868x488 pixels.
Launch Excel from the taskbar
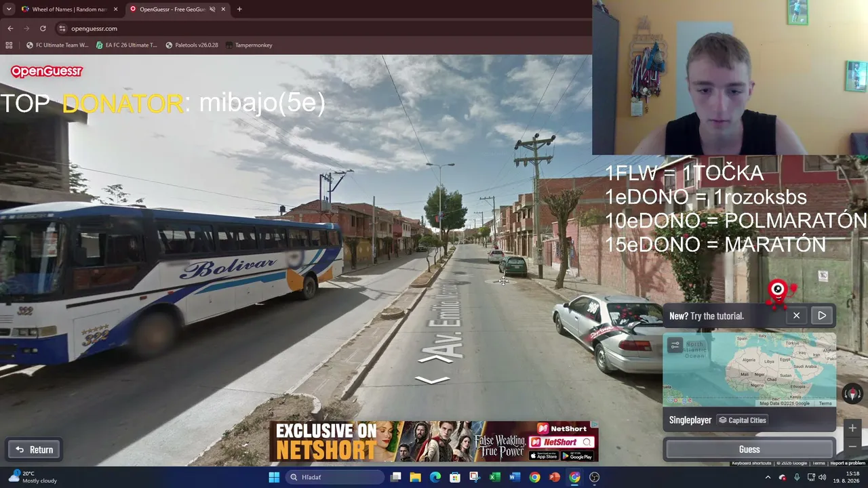point(495,477)
